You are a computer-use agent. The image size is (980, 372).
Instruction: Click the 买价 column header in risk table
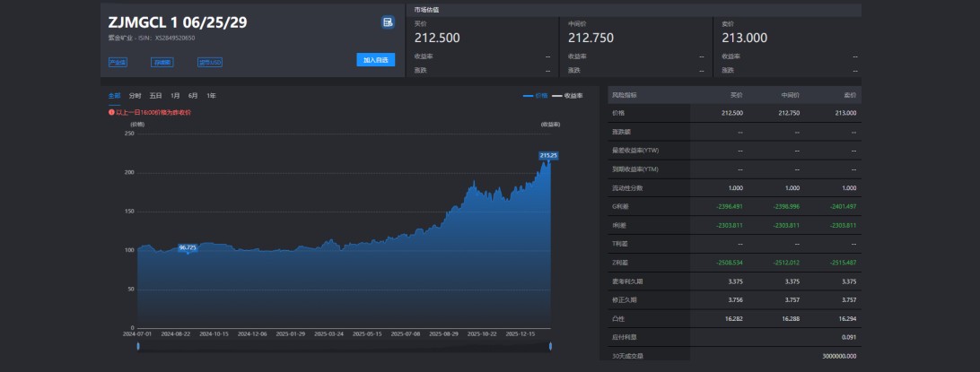coord(736,94)
